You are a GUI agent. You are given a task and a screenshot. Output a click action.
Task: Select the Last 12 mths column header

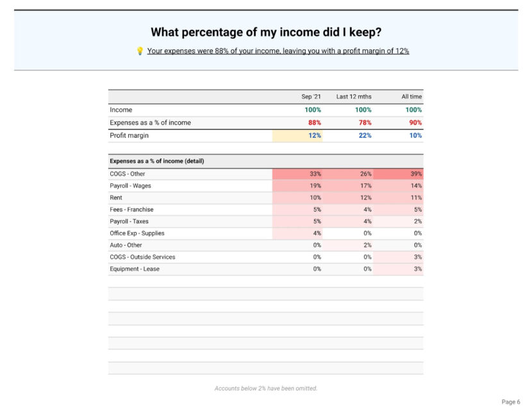tap(354, 97)
